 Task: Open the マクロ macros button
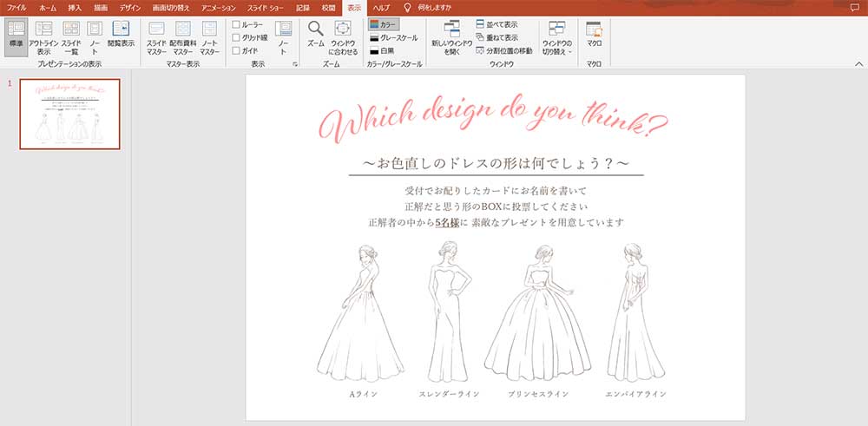594,35
